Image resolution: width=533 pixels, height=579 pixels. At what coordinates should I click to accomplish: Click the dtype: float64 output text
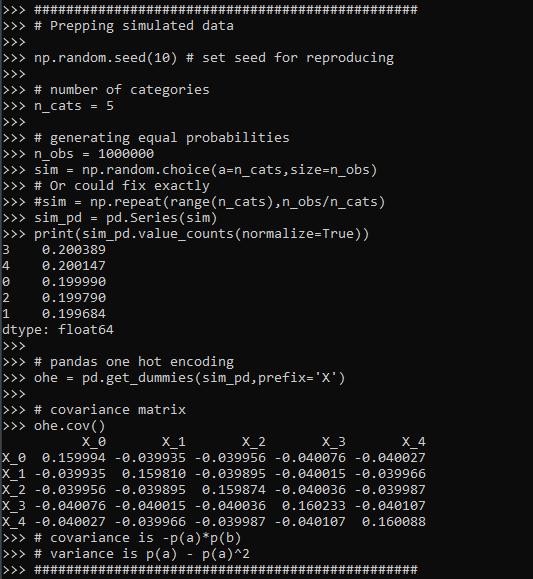(58, 329)
